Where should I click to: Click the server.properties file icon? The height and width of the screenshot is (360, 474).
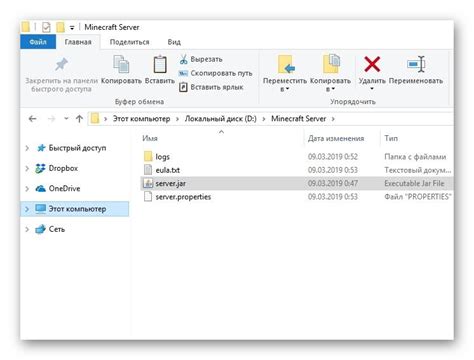(148, 197)
